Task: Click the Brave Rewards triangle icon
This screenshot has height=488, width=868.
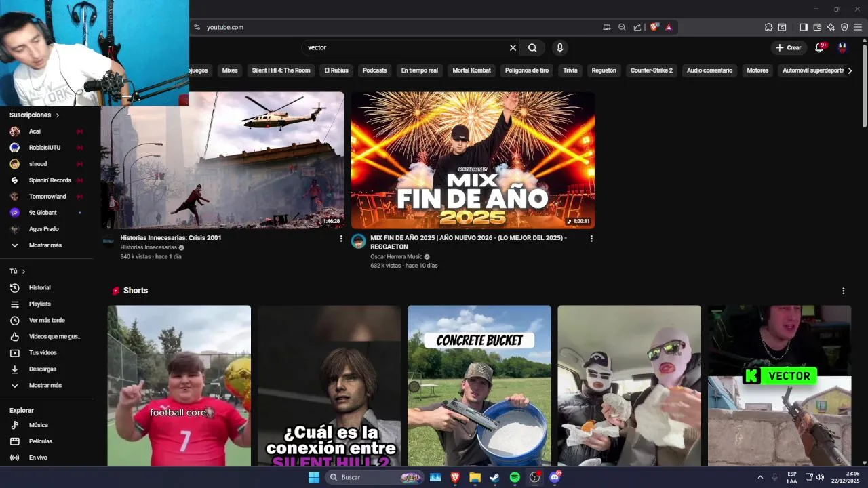Action: [669, 27]
